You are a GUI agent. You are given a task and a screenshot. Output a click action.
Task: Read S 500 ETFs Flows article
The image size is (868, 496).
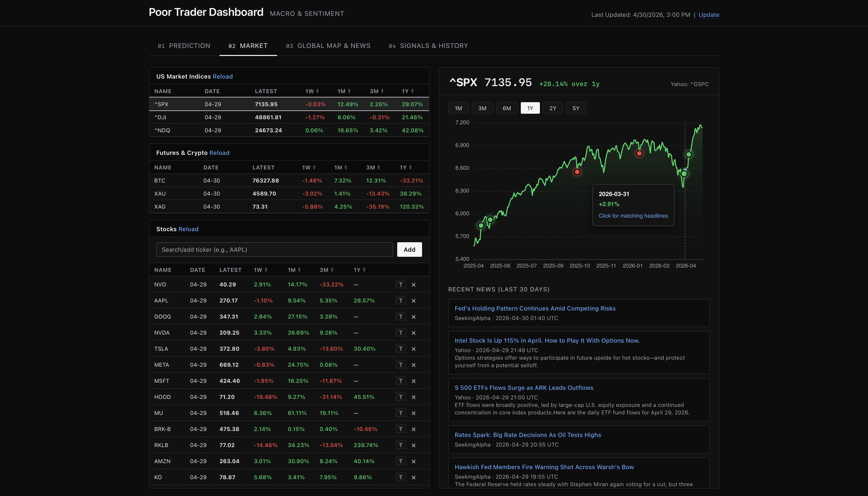click(524, 388)
